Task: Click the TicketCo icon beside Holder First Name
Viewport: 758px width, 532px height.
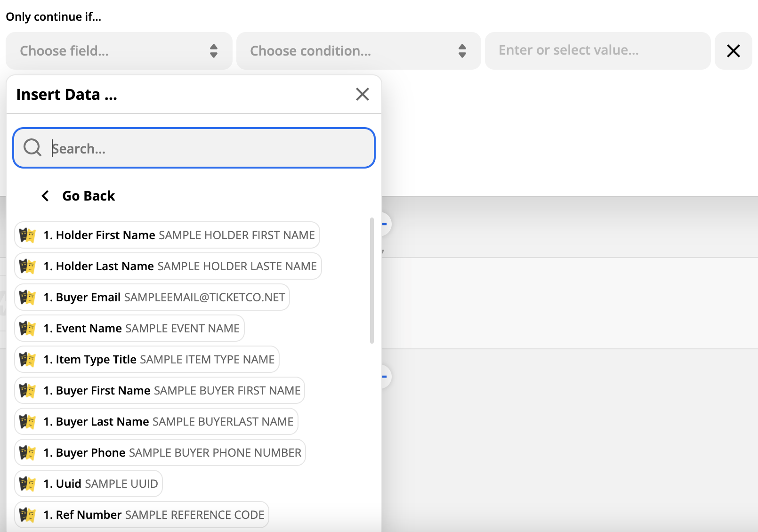Action: point(27,235)
